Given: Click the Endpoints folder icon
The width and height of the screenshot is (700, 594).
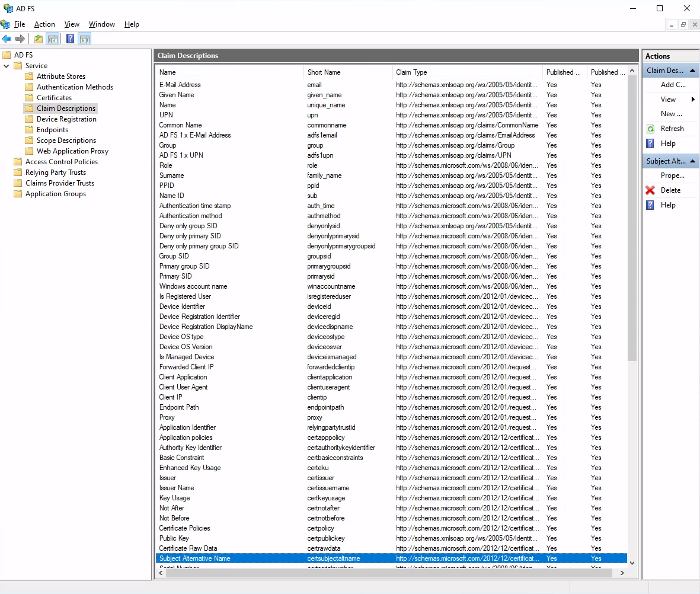Looking at the screenshot, I should coord(29,130).
